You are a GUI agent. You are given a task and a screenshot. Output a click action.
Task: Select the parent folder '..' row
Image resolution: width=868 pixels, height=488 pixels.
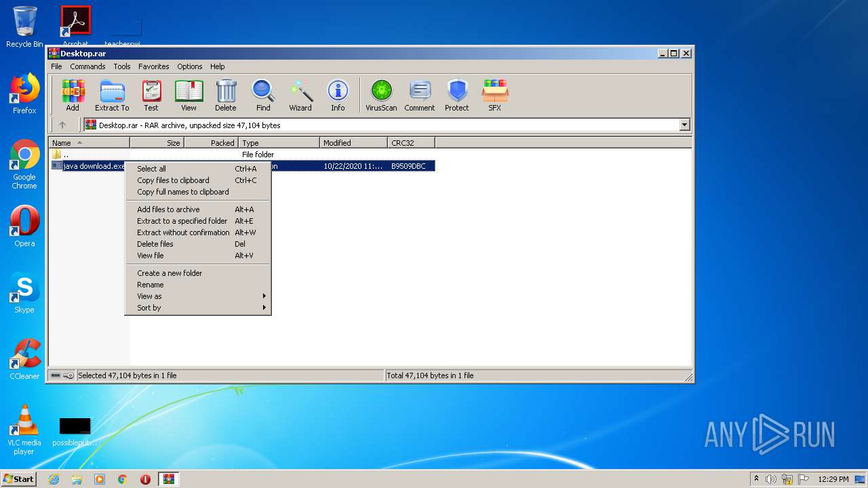(242, 155)
